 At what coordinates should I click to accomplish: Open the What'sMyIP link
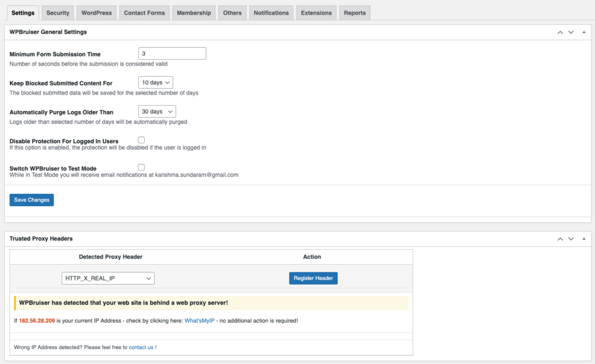click(200, 321)
